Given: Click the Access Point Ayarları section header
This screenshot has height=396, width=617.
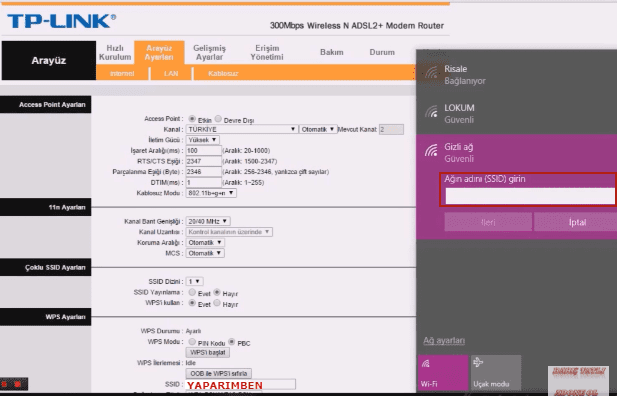Looking at the screenshot, I should (x=46, y=105).
